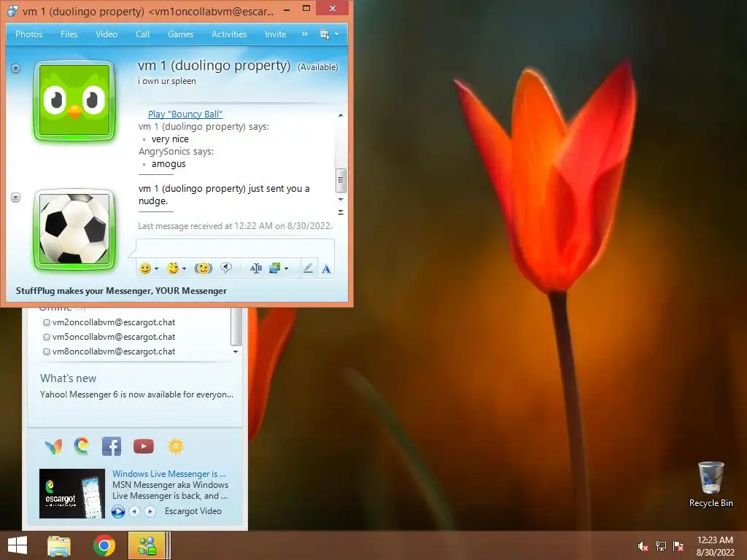Click the network tray icon
The image size is (747, 560).
661,546
